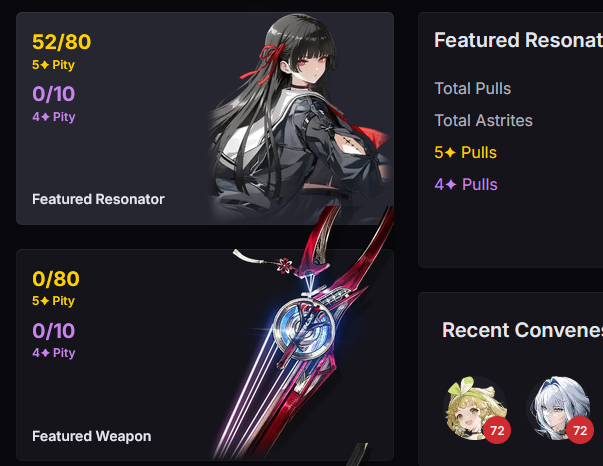The width and height of the screenshot is (603, 466).
Task: Click the 52/80 five-star pity counter
Action: click(62, 42)
